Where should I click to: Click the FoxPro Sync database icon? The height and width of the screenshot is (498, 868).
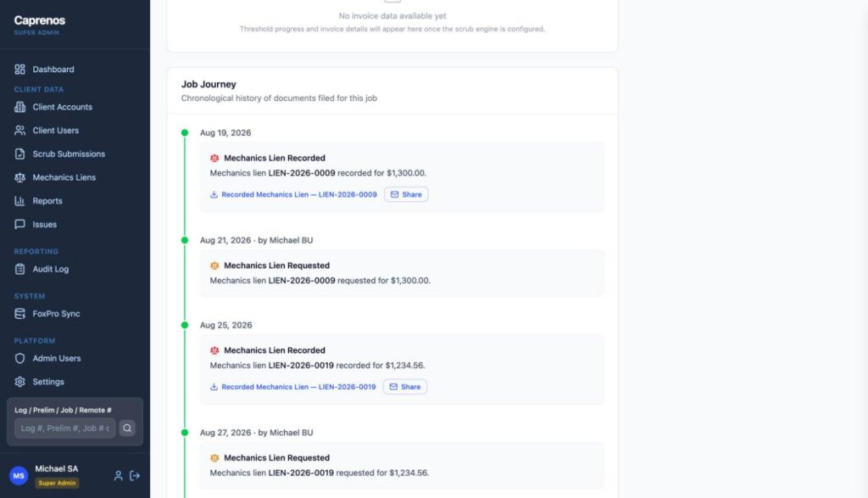pyautogui.click(x=20, y=314)
